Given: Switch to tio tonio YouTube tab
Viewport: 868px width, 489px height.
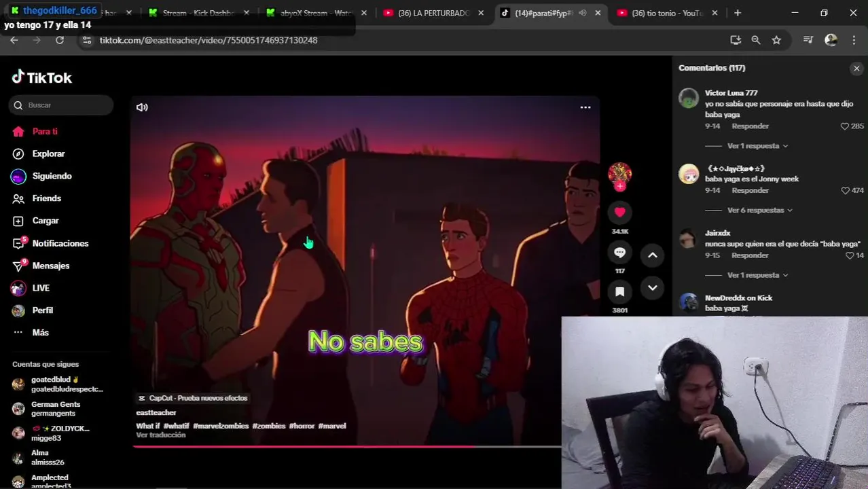Looking at the screenshot, I should pos(667,13).
